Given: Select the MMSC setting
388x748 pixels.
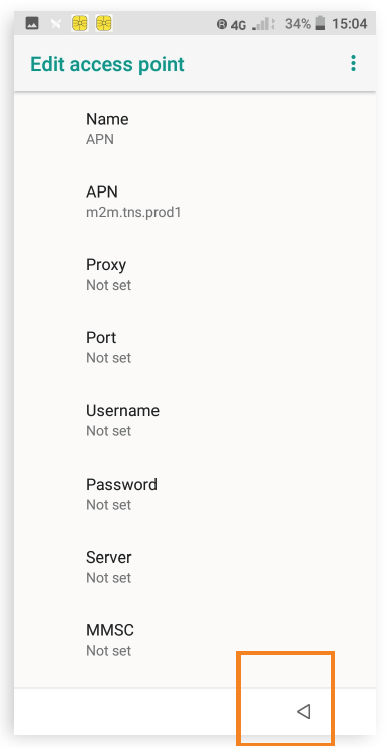Looking at the screenshot, I should (x=195, y=640).
